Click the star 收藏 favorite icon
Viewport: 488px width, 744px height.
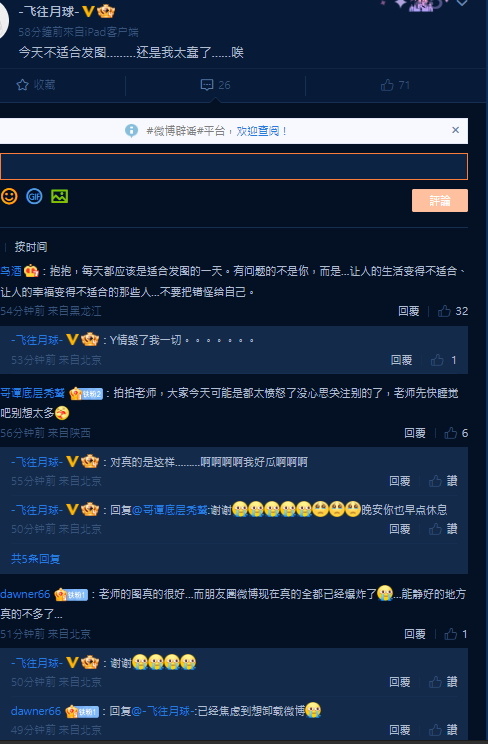(22, 85)
